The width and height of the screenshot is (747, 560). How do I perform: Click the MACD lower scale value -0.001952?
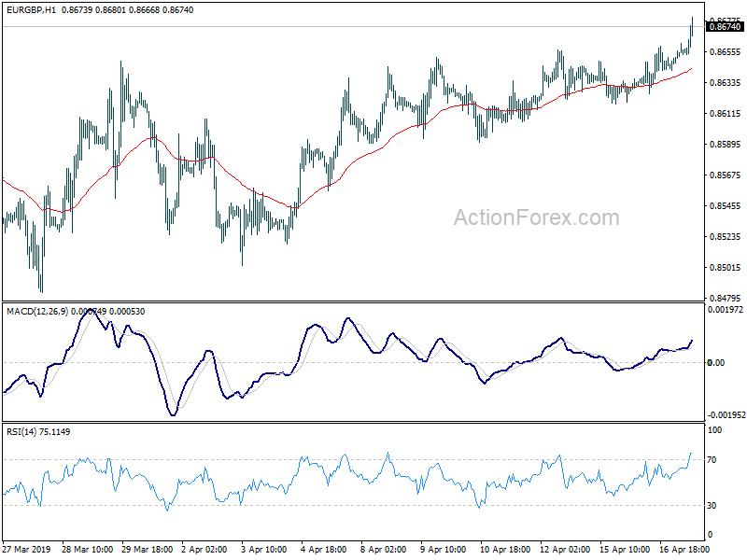[726, 415]
